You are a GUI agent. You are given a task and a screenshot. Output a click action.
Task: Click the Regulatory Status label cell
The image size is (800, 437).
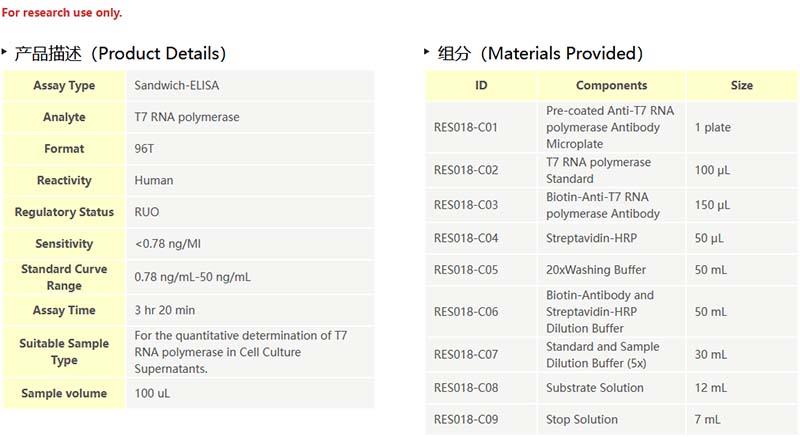[64, 212]
